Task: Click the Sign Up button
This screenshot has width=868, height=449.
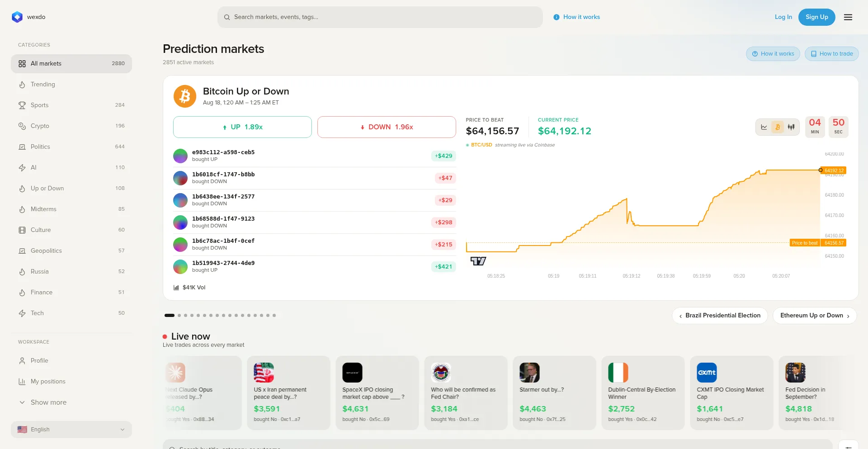Action: [817, 17]
